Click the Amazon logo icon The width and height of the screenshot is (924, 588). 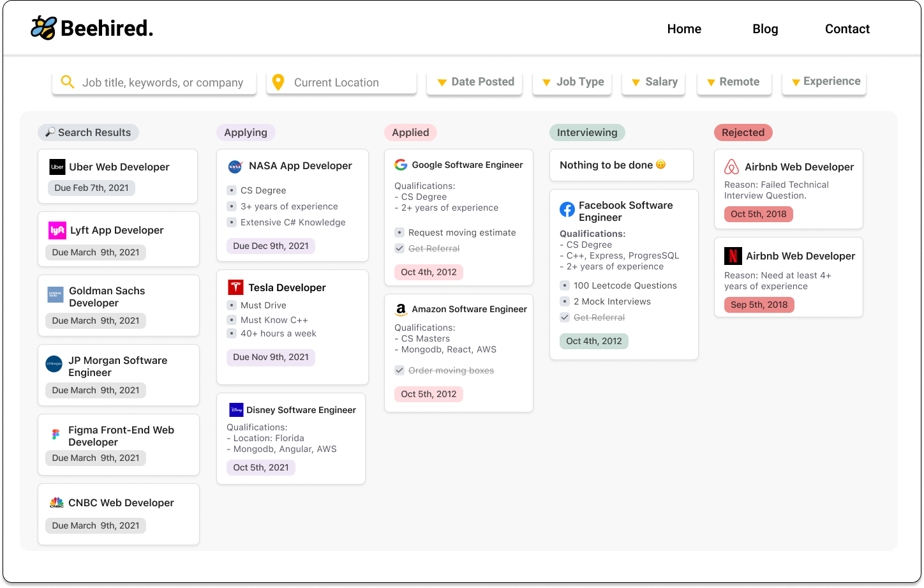pos(401,310)
